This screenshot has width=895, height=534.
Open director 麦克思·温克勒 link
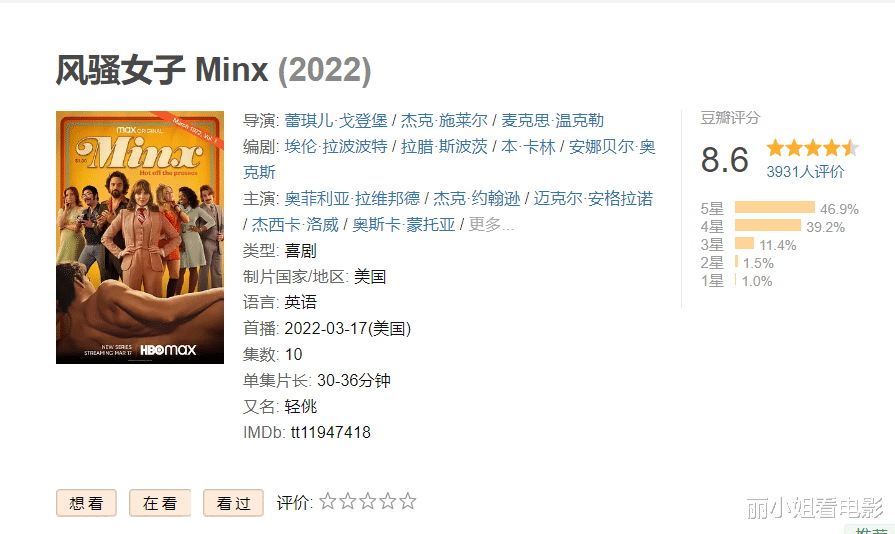coord(552,121)
